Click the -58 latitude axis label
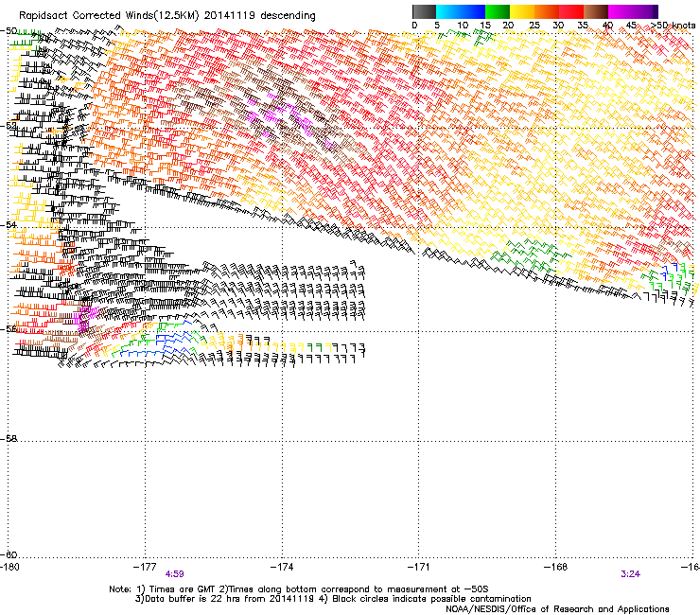Screen dimensions: 700x615 pyautogui.click(x=9, y=439)
